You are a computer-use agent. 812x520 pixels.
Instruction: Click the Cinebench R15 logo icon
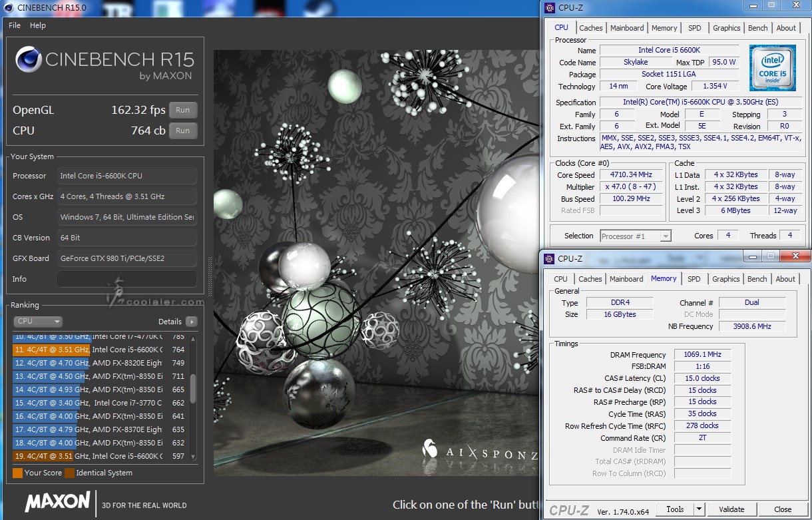point(29,60)
